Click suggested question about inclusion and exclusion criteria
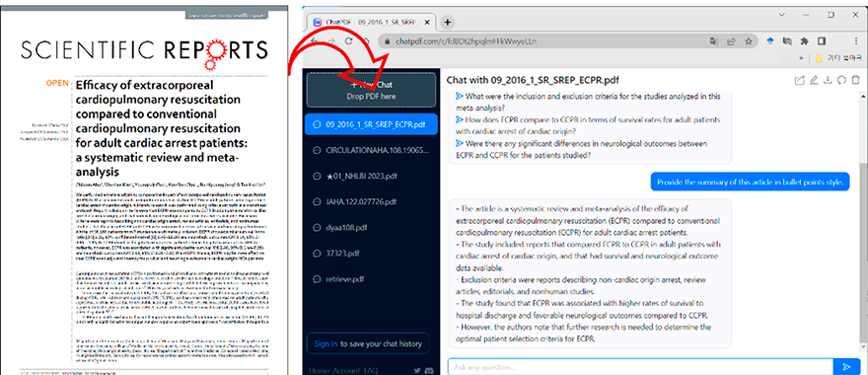 [588, 101]
